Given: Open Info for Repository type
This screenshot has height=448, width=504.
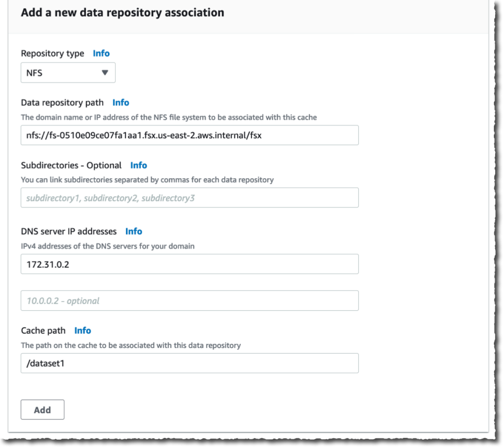Looking at the screenshot, I should [101, 53].
